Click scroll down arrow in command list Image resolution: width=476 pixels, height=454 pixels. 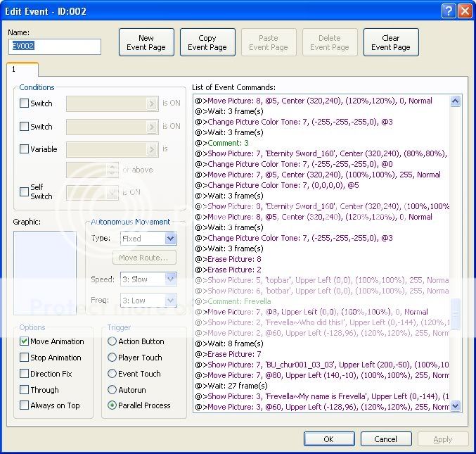[x=455, y=406]
